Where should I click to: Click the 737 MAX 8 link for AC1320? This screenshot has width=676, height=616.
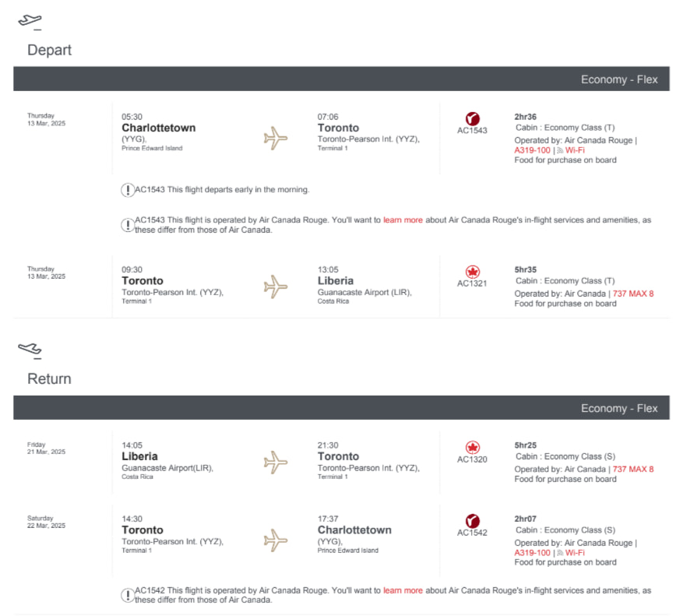[633, 470]
